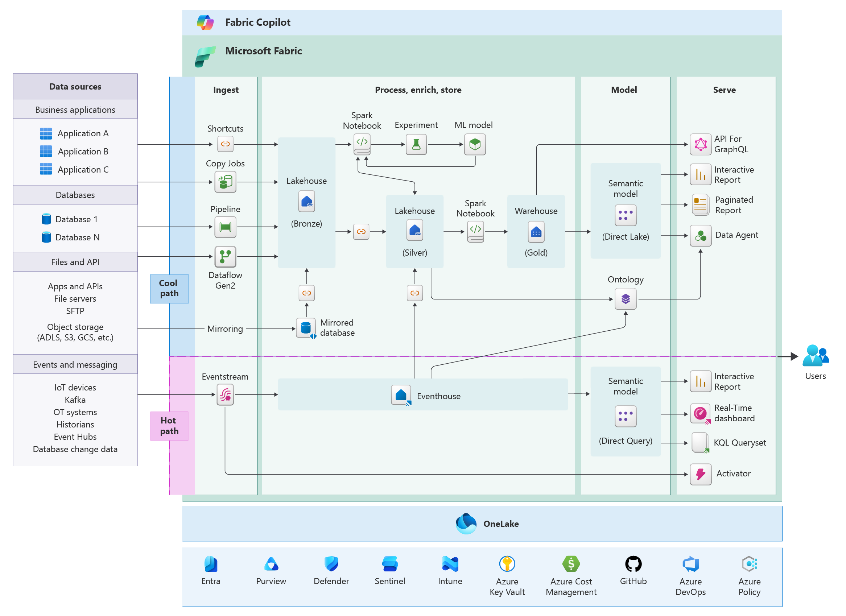Select the Data Agent icon
The height and width of the screenshot is (616, 846).
coord(701,236)
